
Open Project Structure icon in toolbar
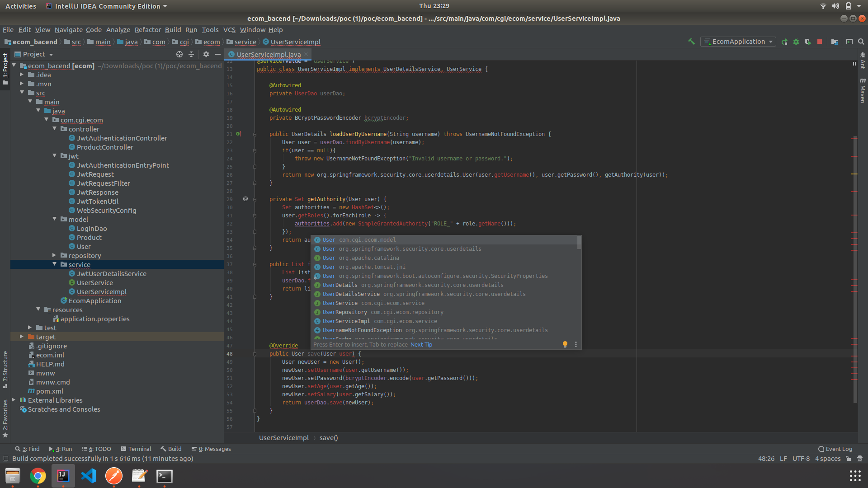835,42
